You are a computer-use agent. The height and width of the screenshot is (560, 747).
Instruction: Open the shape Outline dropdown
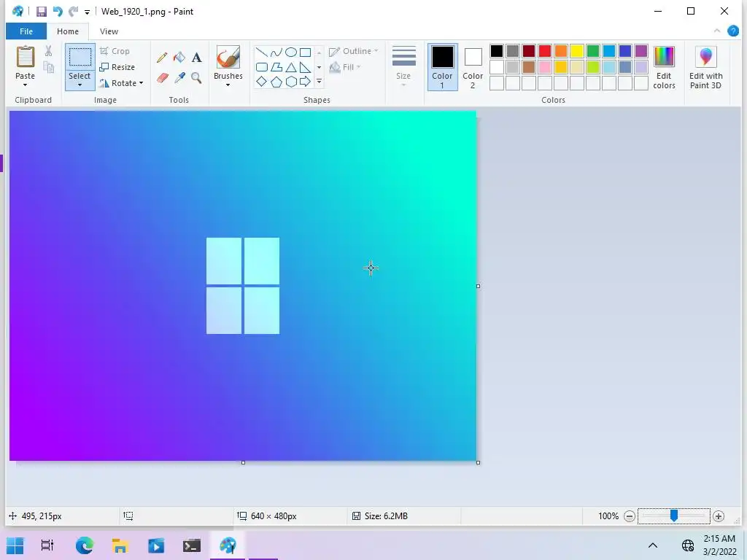click(354, 51)
